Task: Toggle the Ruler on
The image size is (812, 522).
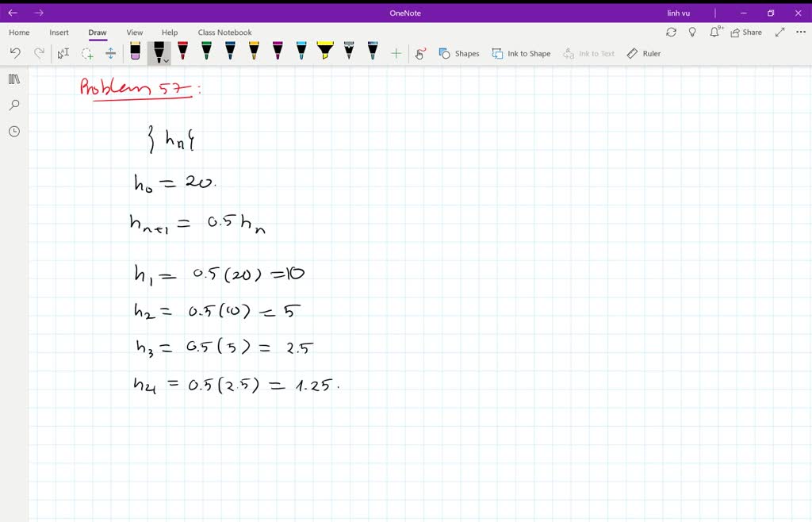Action: [643, 53]
